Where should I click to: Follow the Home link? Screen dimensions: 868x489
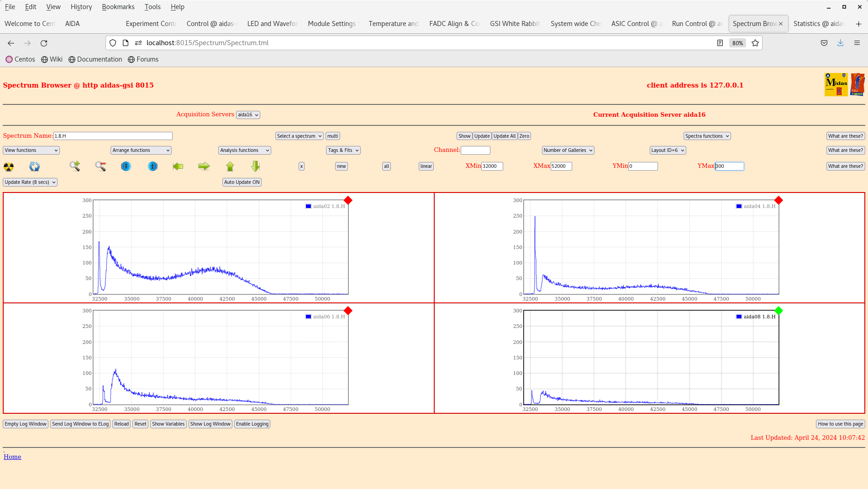[x=12, y=457]
